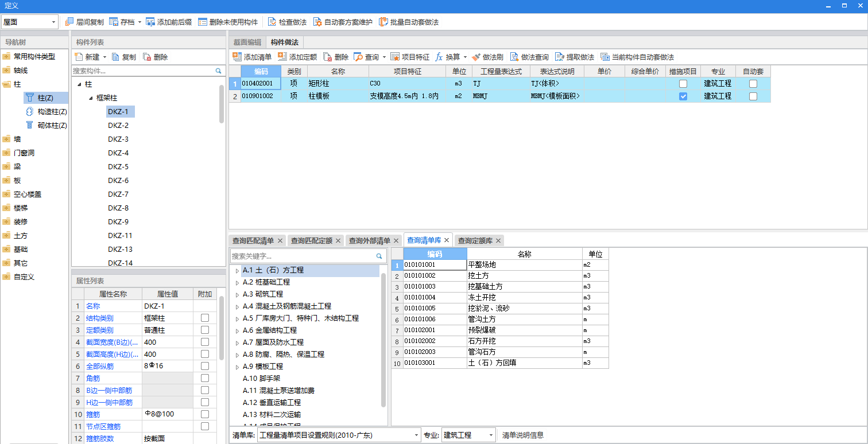Click search icon in 清单库 keyword box

pos(379,256)
